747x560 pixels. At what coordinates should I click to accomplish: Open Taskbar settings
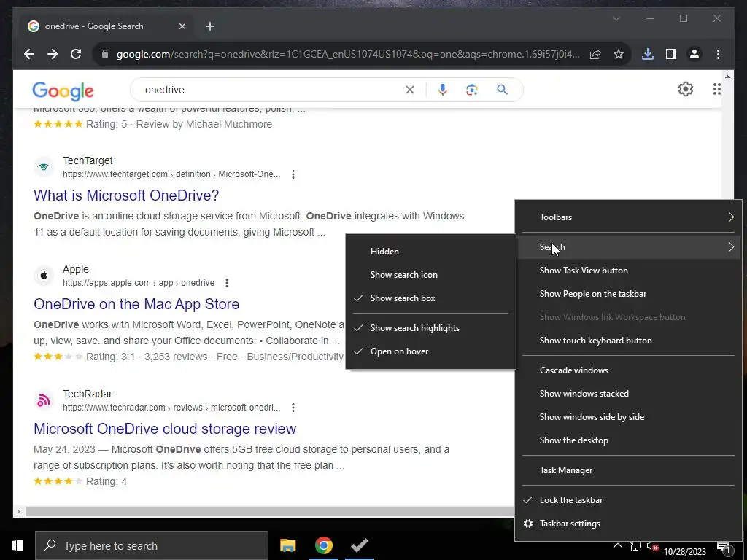pos(628,524)
